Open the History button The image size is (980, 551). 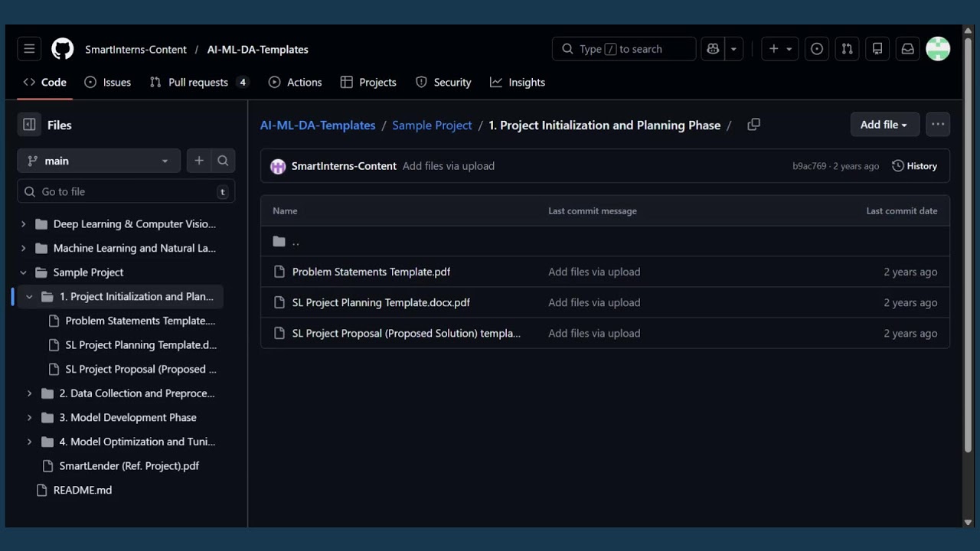tap(915, 166)
